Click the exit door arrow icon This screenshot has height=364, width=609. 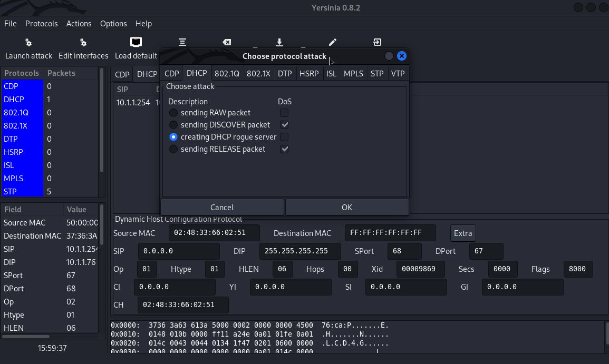(x=378, y=42)
